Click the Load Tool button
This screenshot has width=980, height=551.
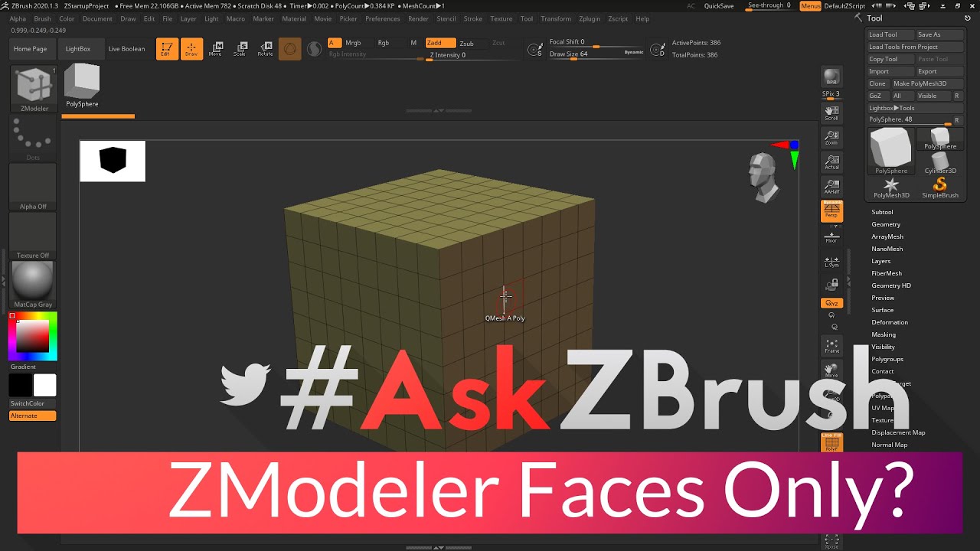[891, 34]
